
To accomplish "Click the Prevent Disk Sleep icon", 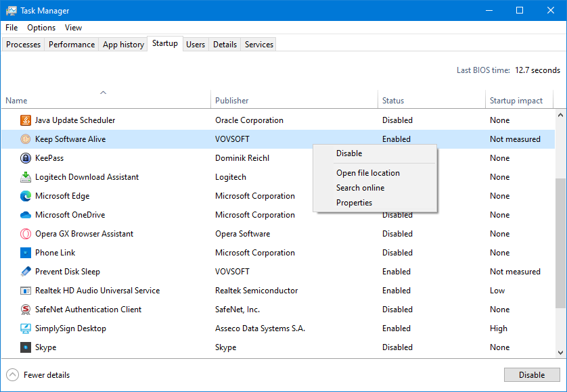I will coord(25,272).
